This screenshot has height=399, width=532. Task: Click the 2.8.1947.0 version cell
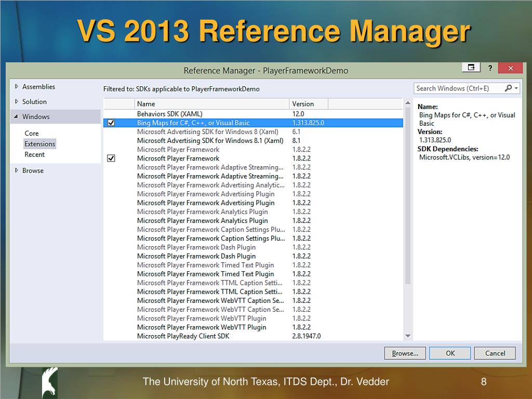click(x=307, y=336)
